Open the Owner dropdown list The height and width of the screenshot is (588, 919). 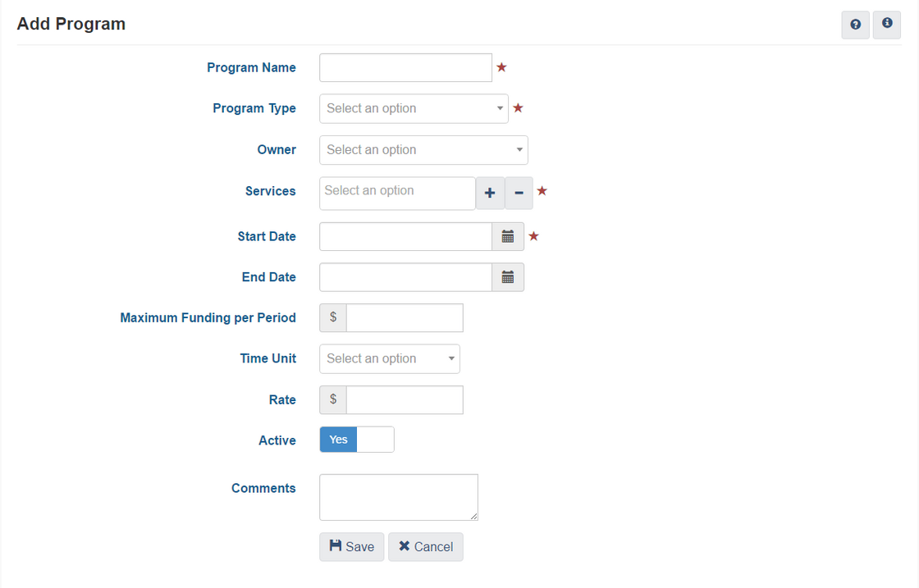click(423, 150)
